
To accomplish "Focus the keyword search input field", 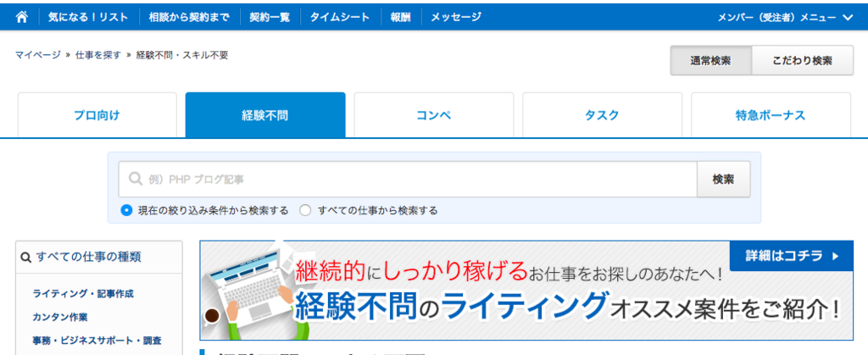I will point(408,179).
